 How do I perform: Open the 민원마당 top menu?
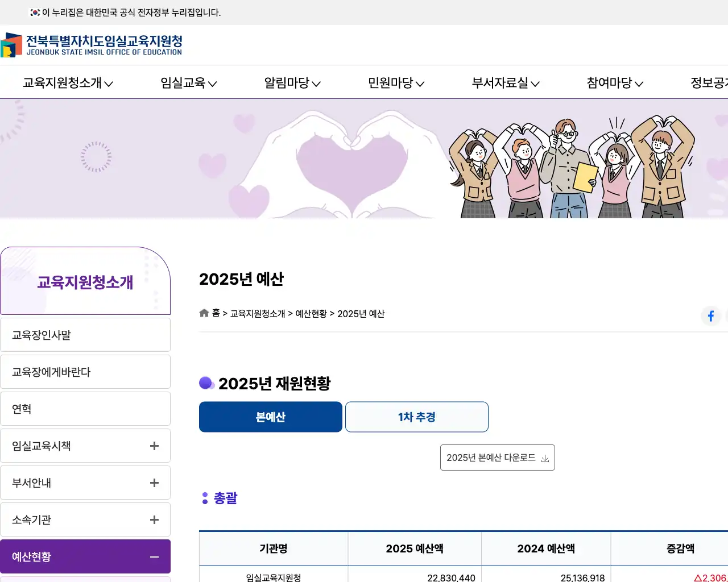pos(396,83)
